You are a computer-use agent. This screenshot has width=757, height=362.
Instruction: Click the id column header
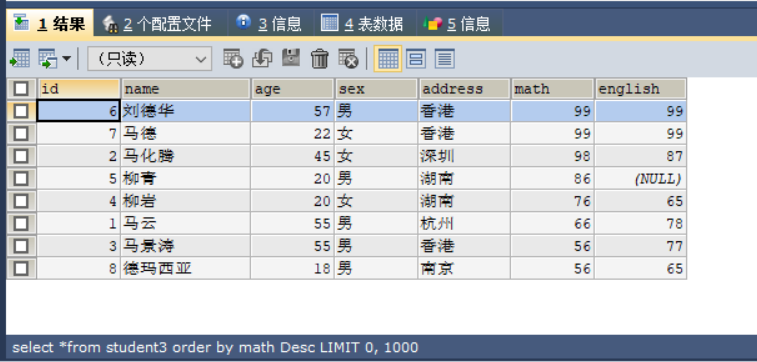click(x=79, y=89)
